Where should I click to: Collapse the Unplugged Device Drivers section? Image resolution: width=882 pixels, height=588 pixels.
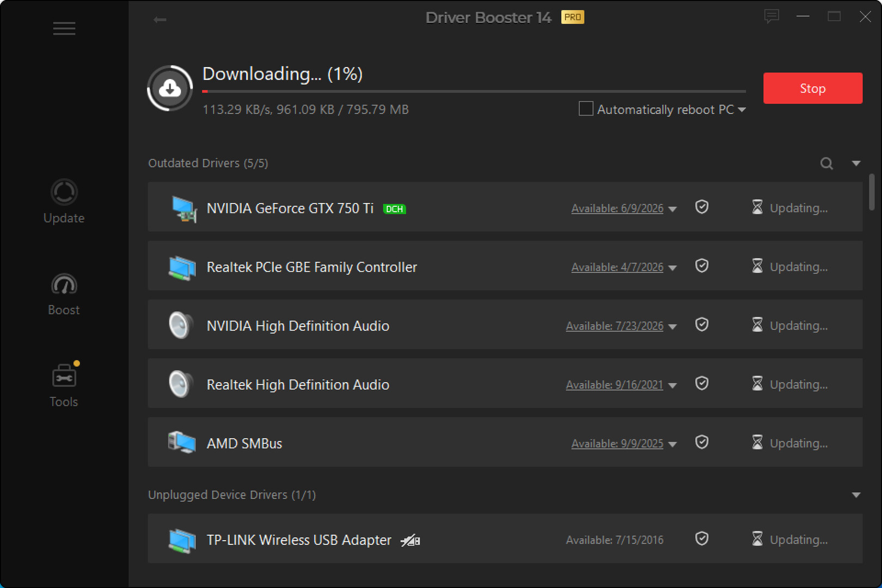tap(856, 495)
